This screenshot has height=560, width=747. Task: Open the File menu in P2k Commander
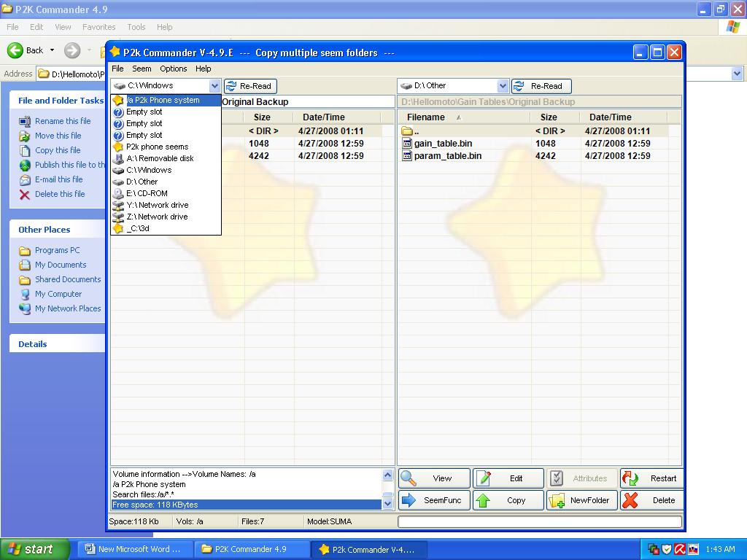point(117,69)
